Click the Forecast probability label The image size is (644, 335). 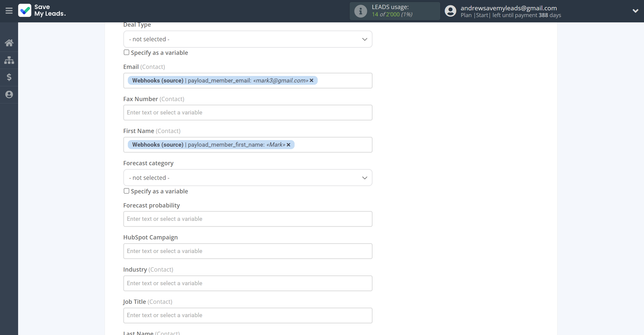click(151, 205)
